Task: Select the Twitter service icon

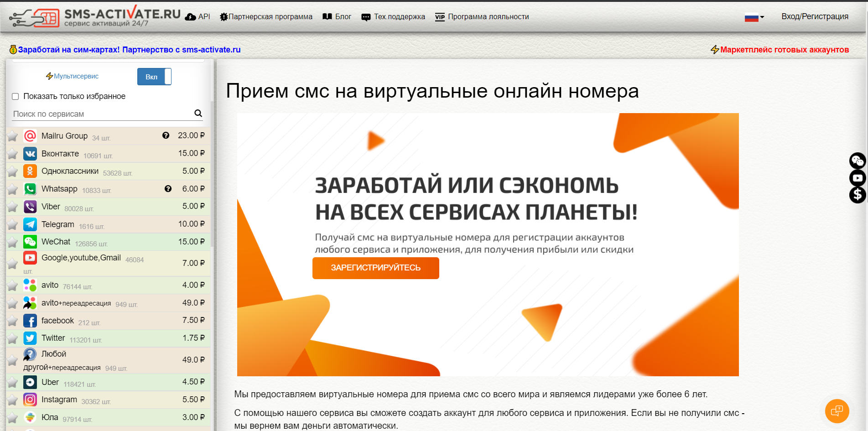Action: 30,338
